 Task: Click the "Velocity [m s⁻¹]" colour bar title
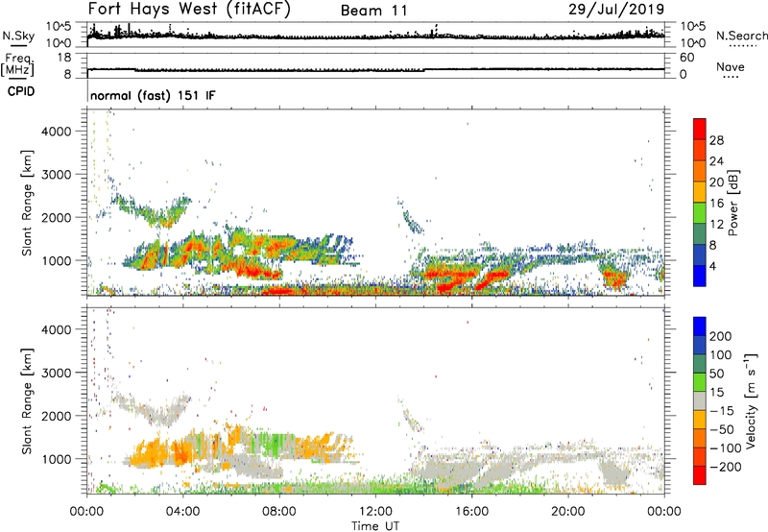pos(751,401)
